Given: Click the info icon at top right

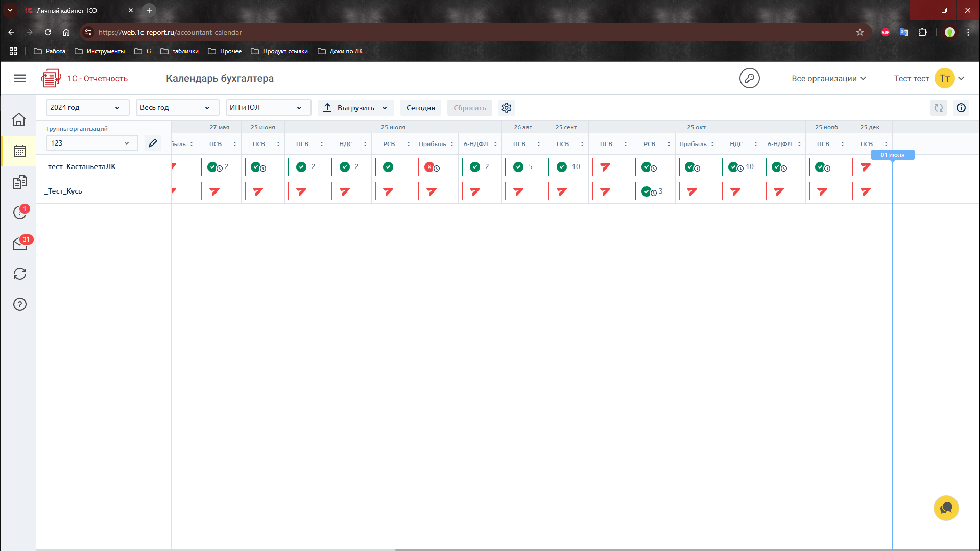Looking at the screenshot, I should 961,108.
